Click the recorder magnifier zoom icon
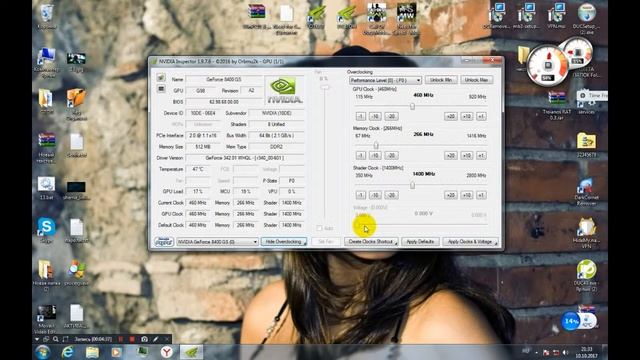Image resolution: width=640 pixels, height=360 pixels. (x=56, y=339)
